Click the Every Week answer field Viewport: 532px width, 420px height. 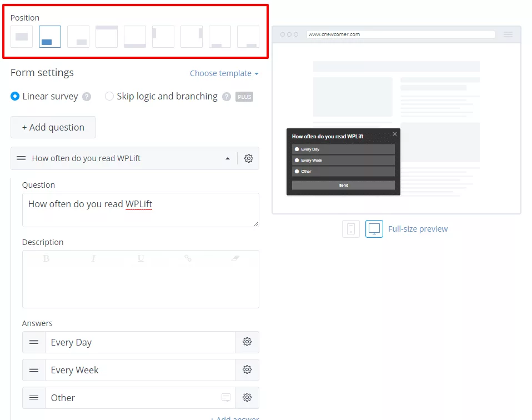click(x=140, y=370)
